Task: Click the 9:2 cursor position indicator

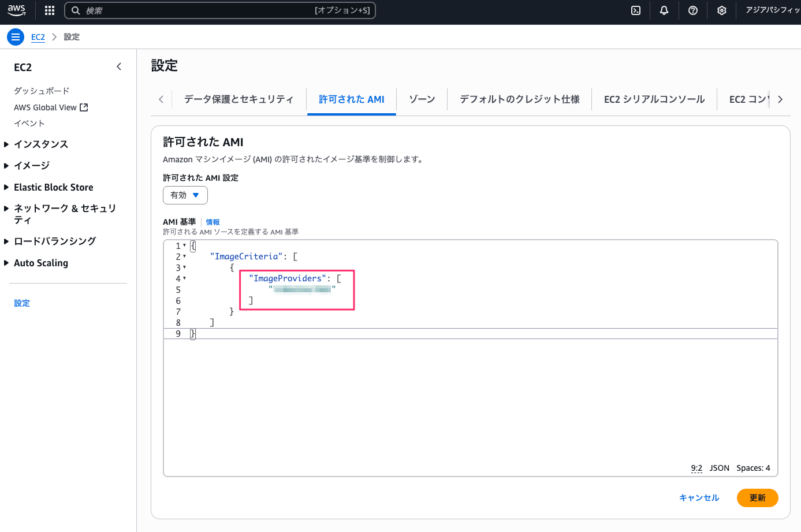Action: [696, 468]
